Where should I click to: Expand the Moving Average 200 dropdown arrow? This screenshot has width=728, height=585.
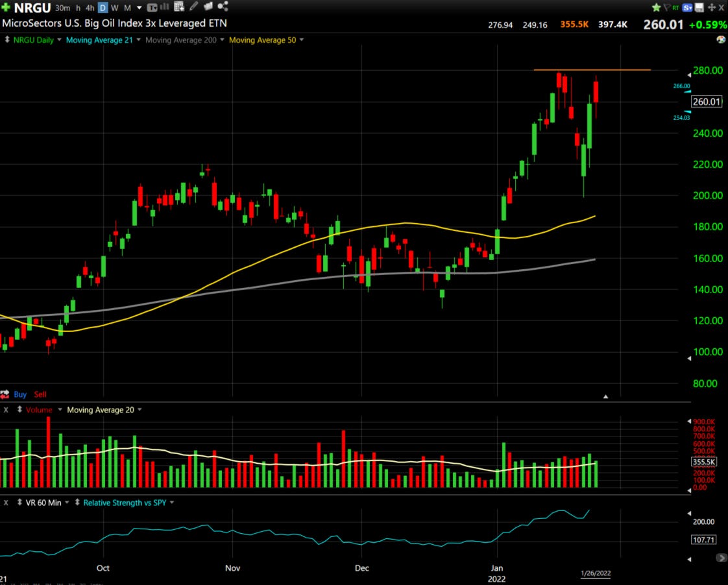coord(222,40)
